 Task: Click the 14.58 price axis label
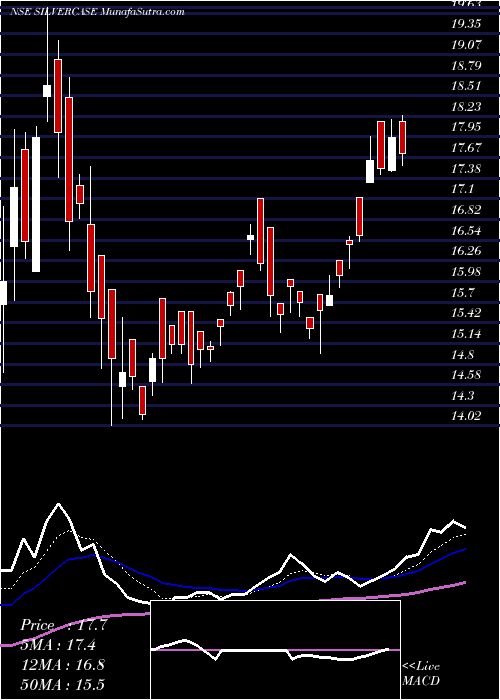tap(466, 375)
